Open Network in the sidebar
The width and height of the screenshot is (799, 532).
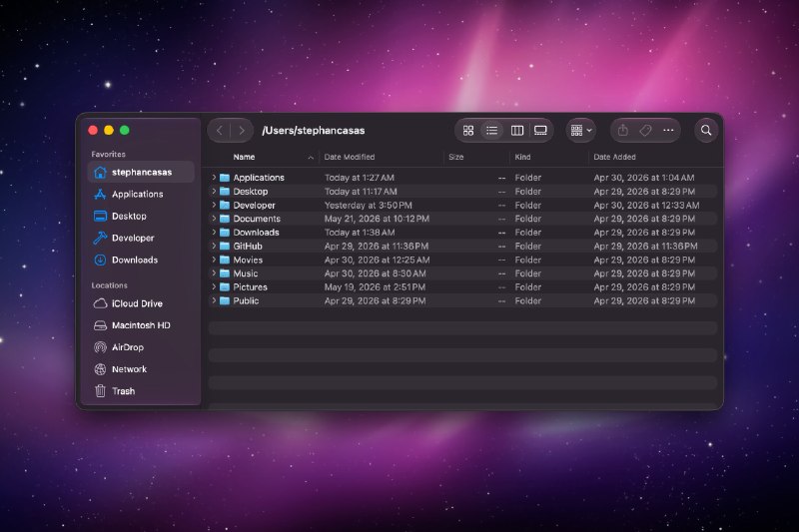[141, 369]
